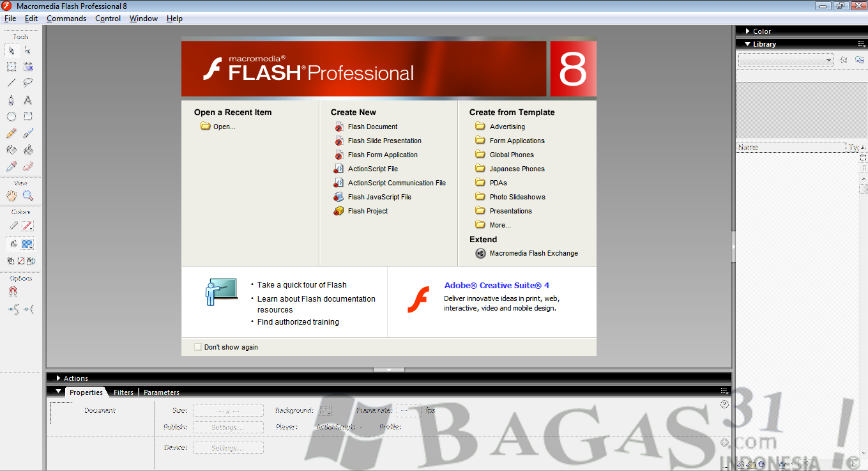868x471 pixels.
Task: Open the Edit menu
Action: pos(31,19)
